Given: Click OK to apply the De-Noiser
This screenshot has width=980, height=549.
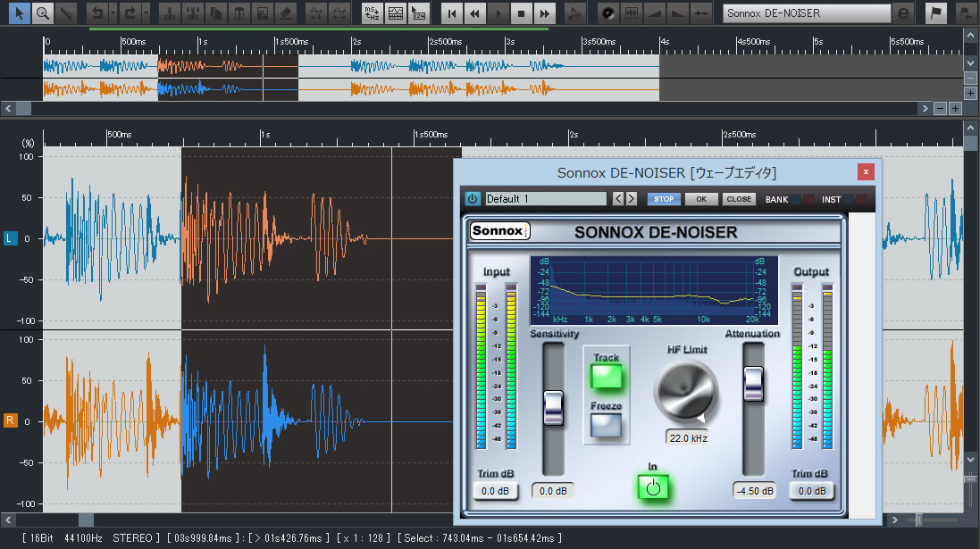Looking at the screenshot, I should (x=701, y=199).
